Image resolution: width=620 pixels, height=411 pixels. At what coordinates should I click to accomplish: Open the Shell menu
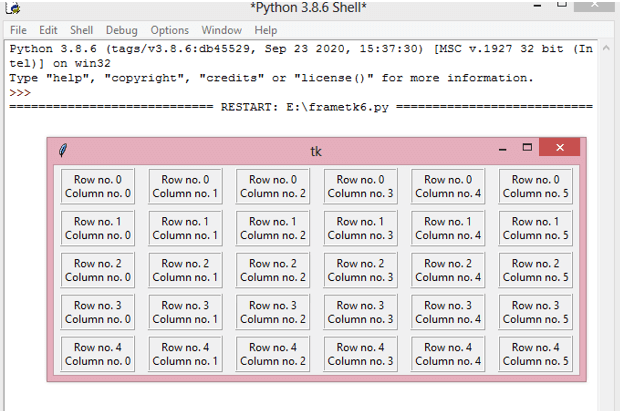(x=81, y=30)
